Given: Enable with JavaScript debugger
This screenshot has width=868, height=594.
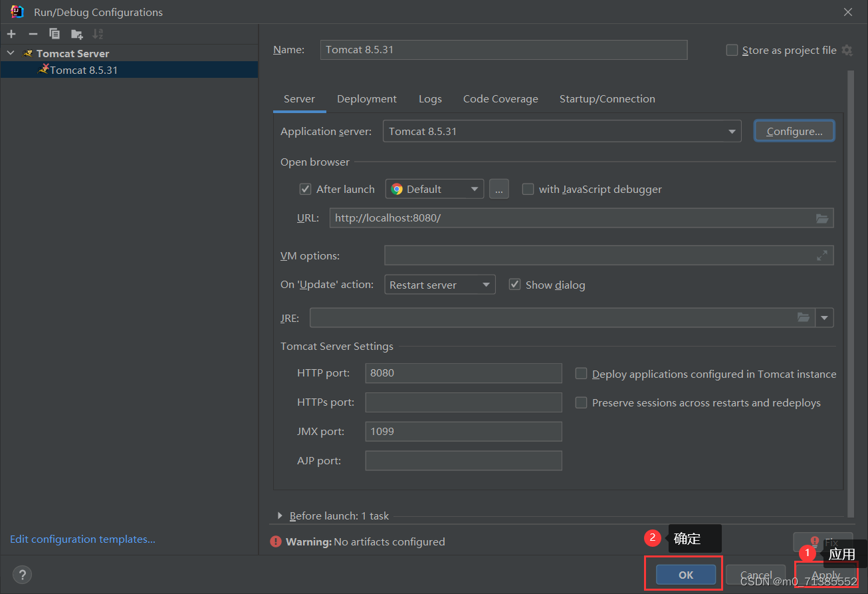Looking at the screenshot, I should click(x=528, y=190).
